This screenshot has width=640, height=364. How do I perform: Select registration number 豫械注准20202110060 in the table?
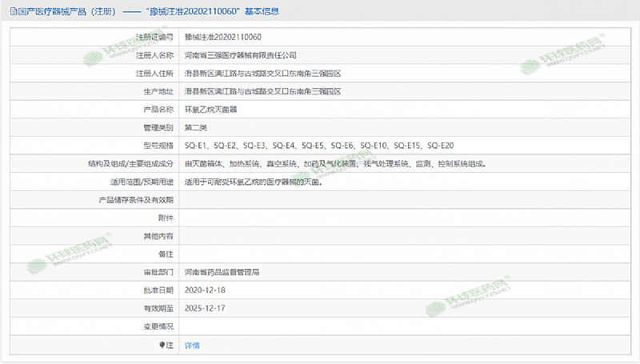[222, 37]
